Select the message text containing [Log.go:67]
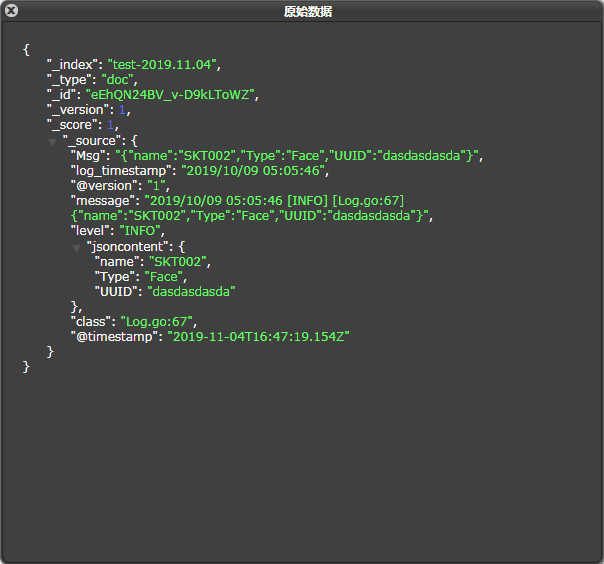Image resolution: width=604 pixels, height=564 pixels. [x=250, y=208]
